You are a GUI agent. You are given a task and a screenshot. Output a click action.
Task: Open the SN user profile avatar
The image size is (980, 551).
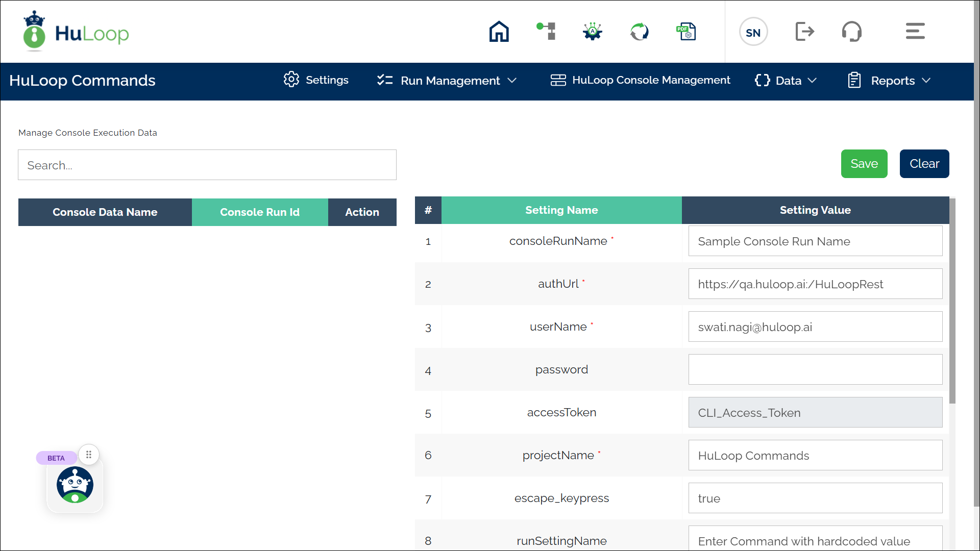[x=753, y=32]
